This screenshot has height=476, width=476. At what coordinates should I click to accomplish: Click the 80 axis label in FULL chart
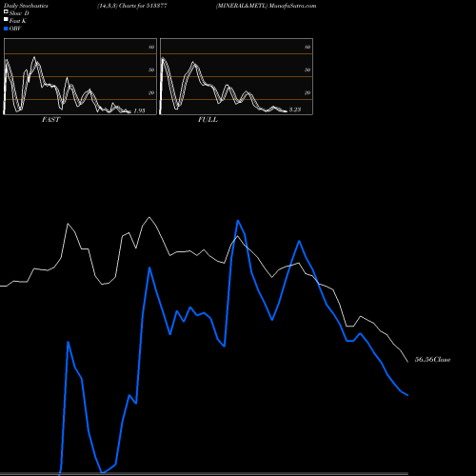(x=307, y=47)
